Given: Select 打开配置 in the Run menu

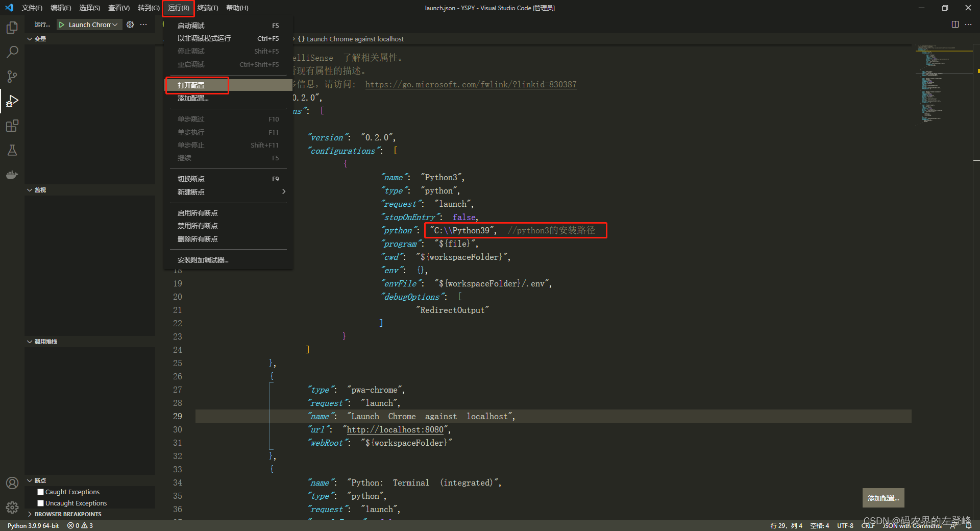Looking at the screenshot, I should [191, 85].
